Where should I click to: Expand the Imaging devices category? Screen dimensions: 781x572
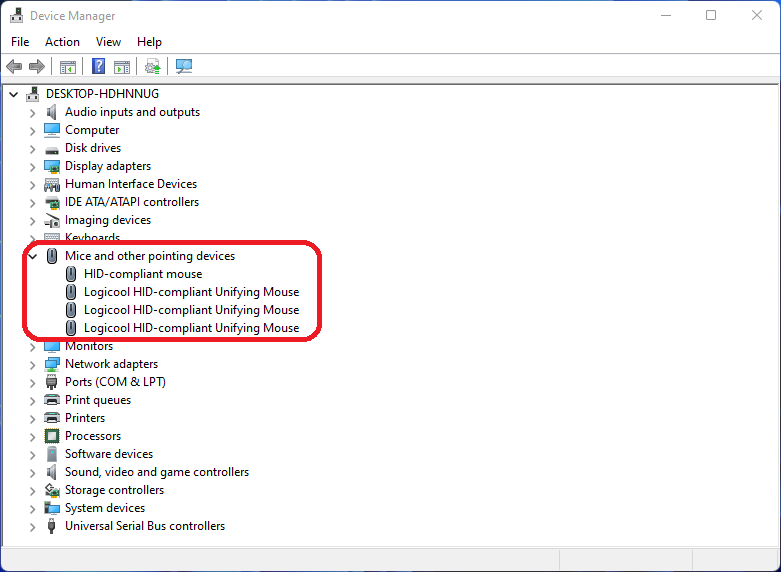(x=32, y=221)
